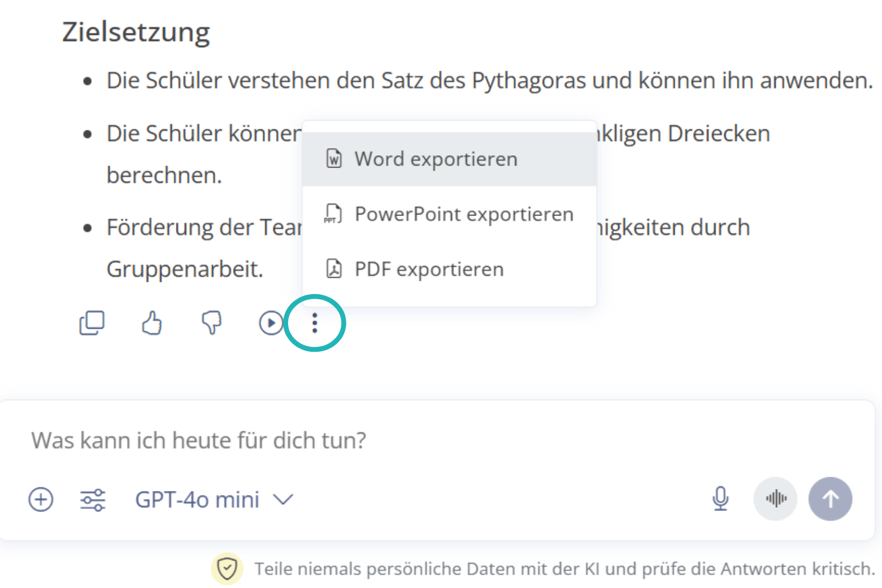
Task: Click the thumbs up icon
Action: tap(152, 323)
